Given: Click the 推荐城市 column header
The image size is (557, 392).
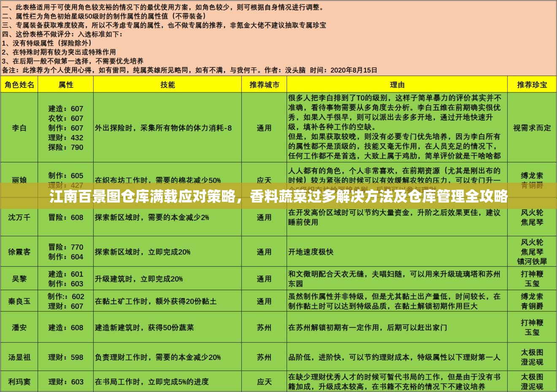Looking at the screenshot, I should (264, 85).
